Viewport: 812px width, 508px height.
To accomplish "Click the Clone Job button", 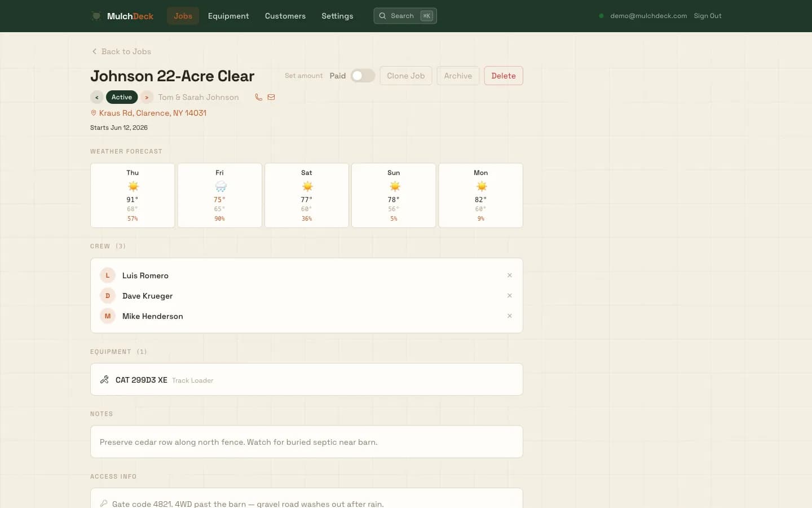I will pos(406,76).
